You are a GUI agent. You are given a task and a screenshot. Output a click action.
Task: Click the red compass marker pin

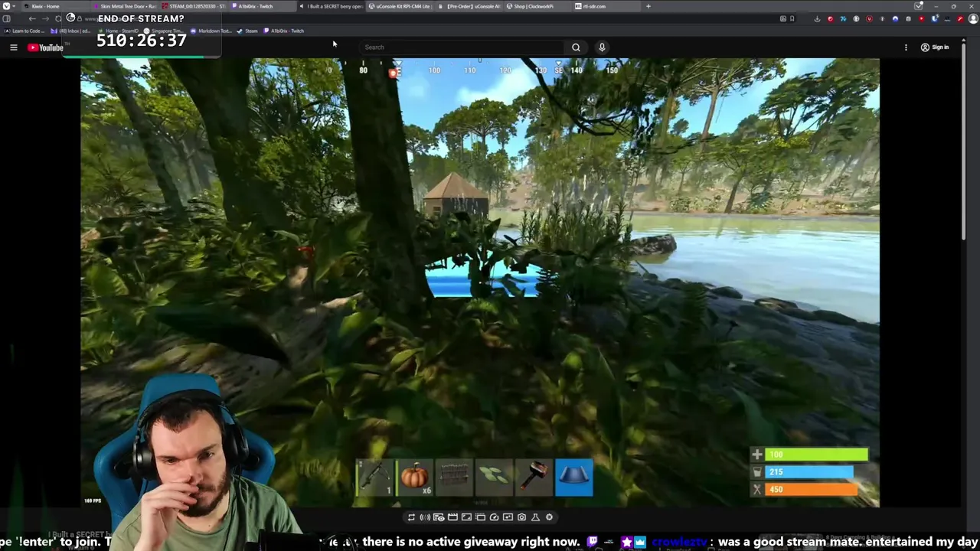[x=394, y=73]
